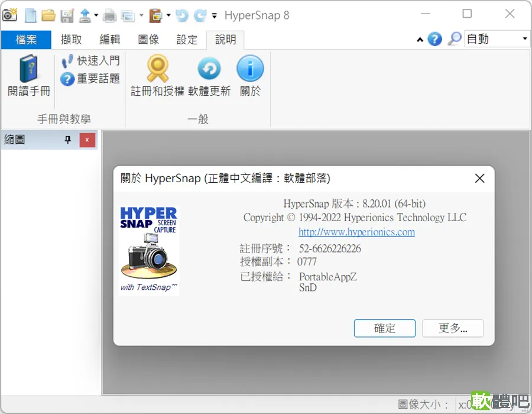Pin the 縮圖 thumbnail panel
532x414 pixels.
[68, 140]
